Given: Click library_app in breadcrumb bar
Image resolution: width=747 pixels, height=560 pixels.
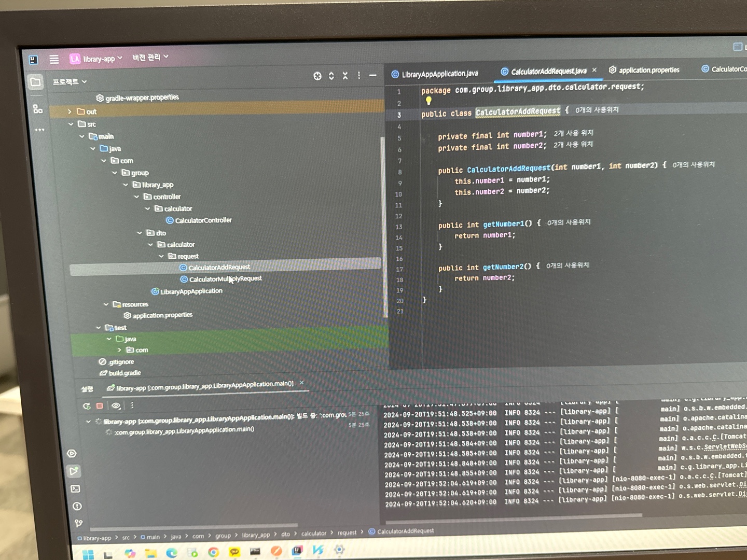Looking at the screenshot, I should coord(256,535).
